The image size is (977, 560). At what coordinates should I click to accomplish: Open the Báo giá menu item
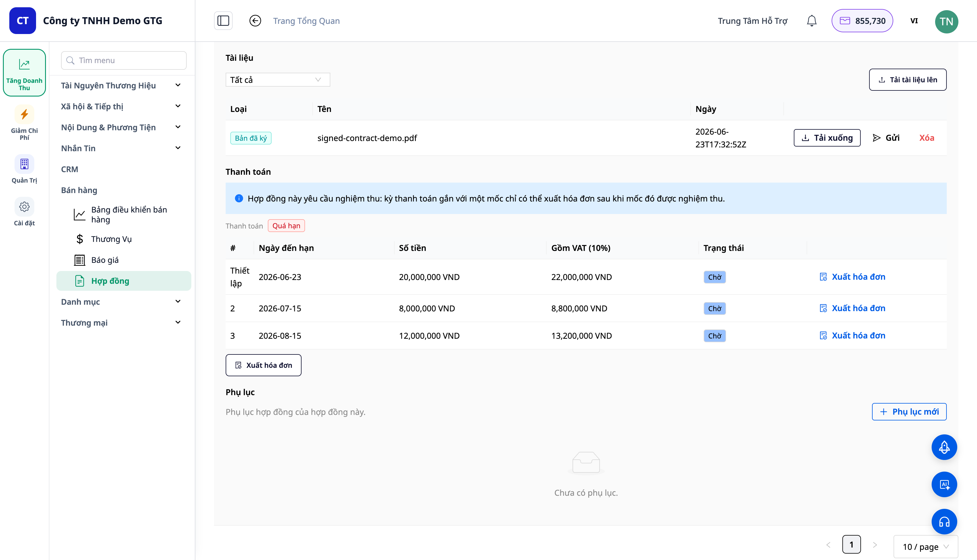124,260
